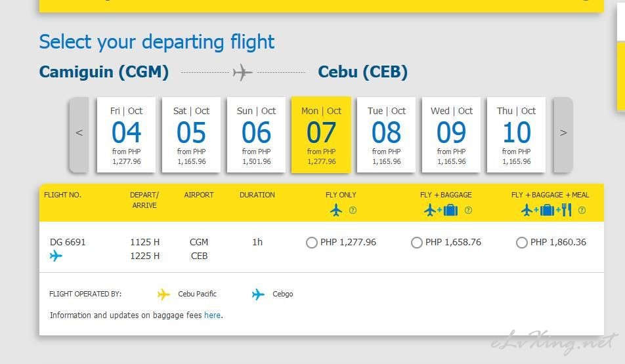Show next week of dates arrow

coord(563,133)
